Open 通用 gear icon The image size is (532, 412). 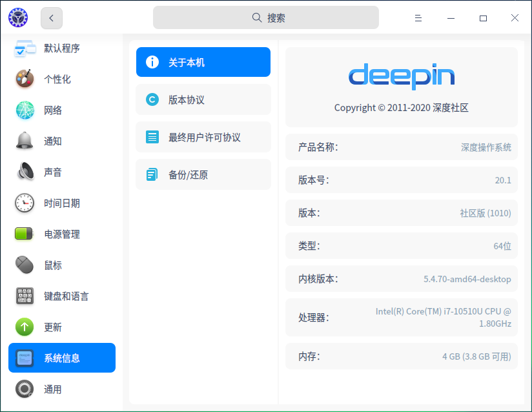(25, 389)
